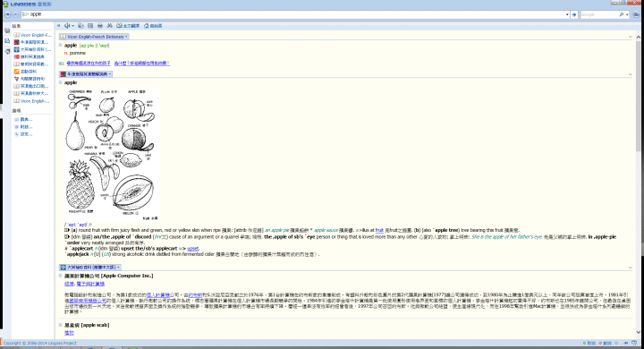Go forward to the next lookup

tap(15, 14)
